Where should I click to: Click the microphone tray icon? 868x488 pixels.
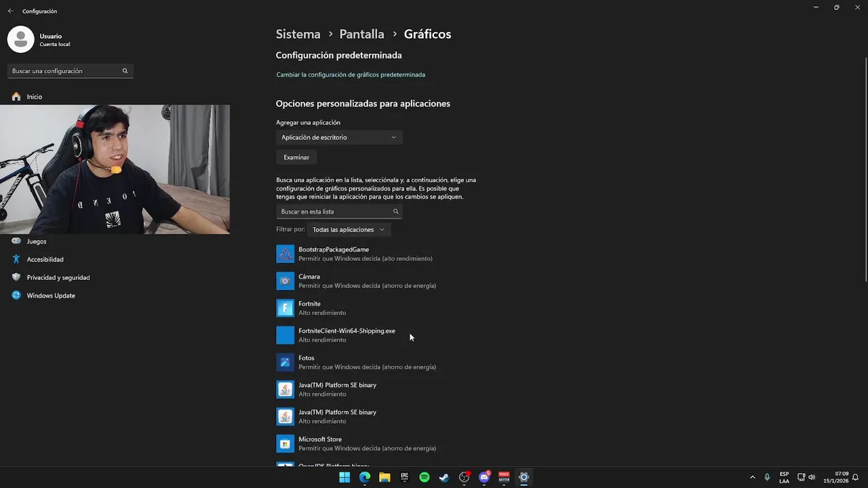tap(768, 477)
